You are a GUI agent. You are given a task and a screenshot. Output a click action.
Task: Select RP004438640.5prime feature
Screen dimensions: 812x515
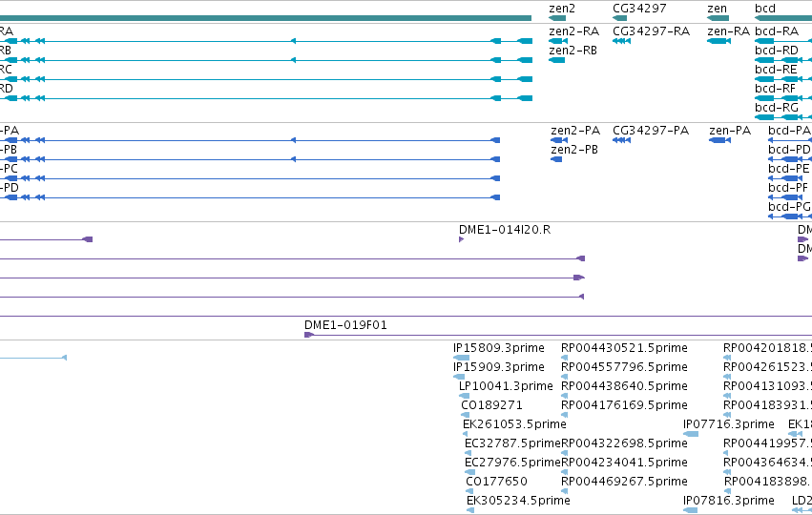tap(565, 396)
